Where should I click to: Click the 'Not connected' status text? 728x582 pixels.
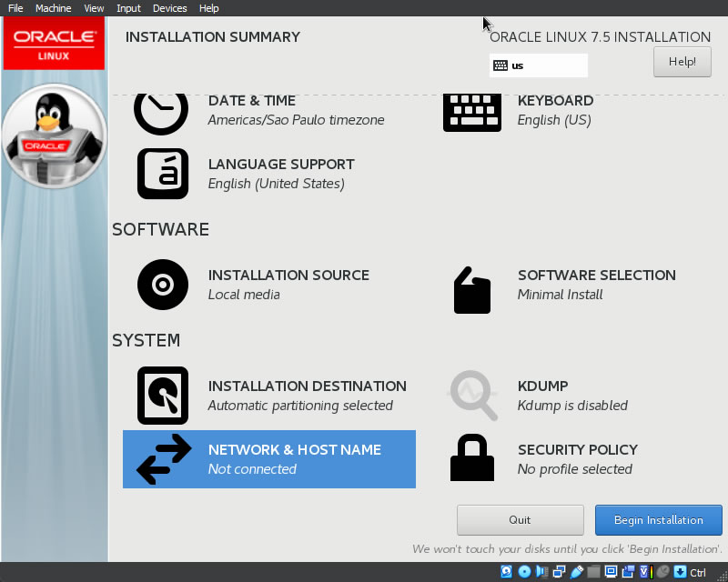click(x=252, y=469)
